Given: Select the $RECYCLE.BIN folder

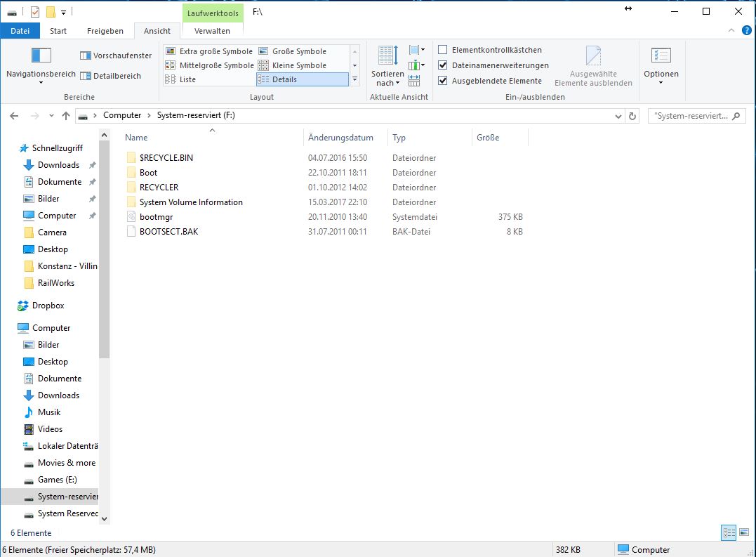Looking at the screenshot, I should [166, 158].
